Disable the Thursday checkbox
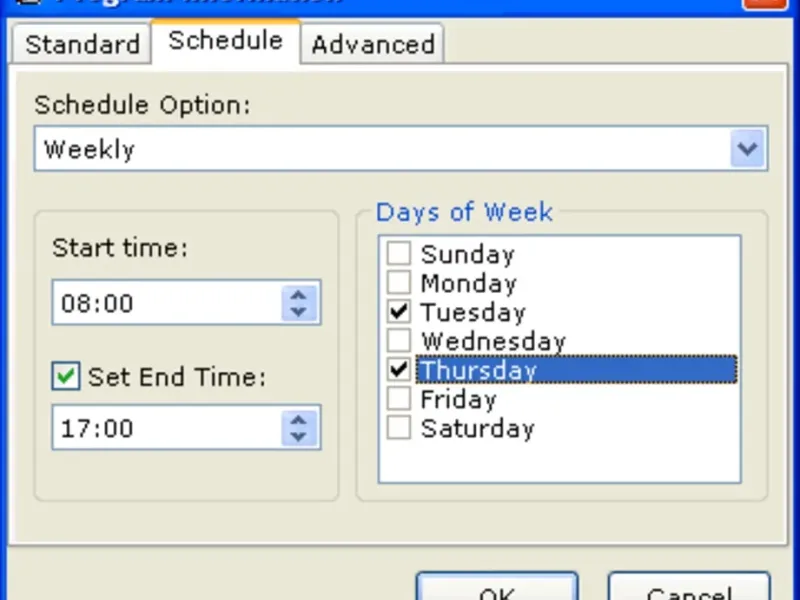800x600 pixels. click(399, 370)
